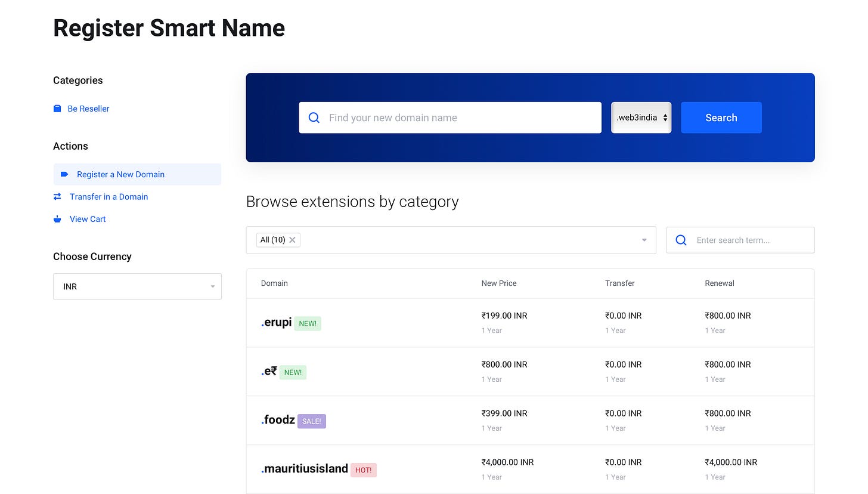Click the Register Smart Name heading
Screen dimensions: 868x494
(x=169, y=28)
